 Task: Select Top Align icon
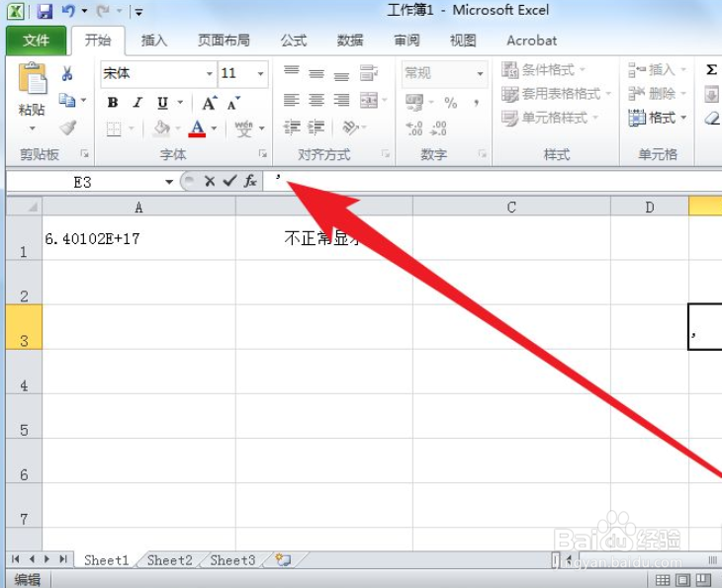[292, 72]
